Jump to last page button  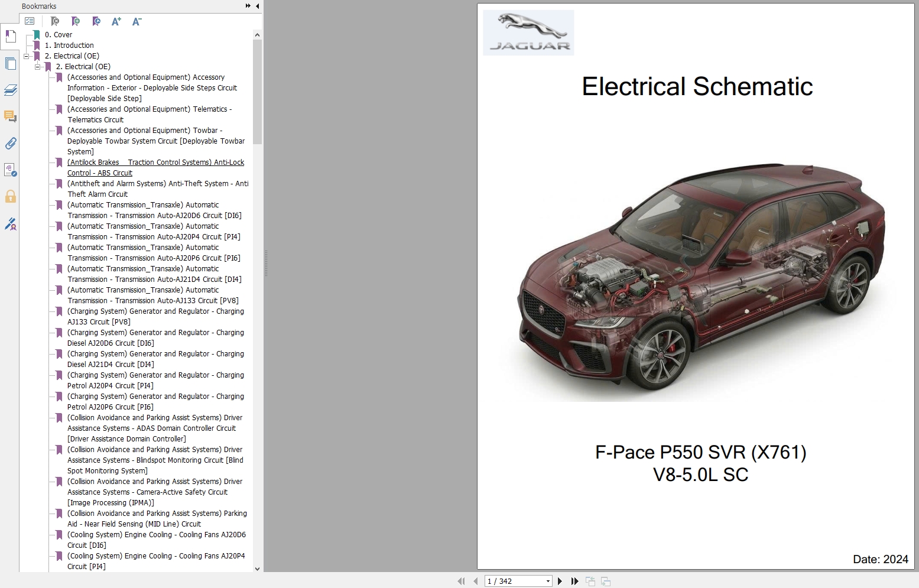coord(574,581)
